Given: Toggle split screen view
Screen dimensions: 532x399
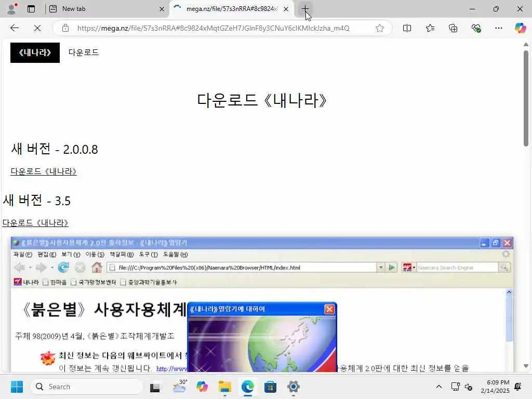Looking at the screenshot, I should (407, 28).
